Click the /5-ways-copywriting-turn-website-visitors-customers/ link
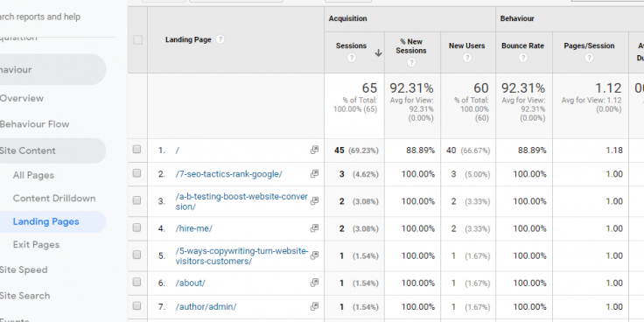The height and width of the screenshot is (322, 644). (x=241, y=256)
